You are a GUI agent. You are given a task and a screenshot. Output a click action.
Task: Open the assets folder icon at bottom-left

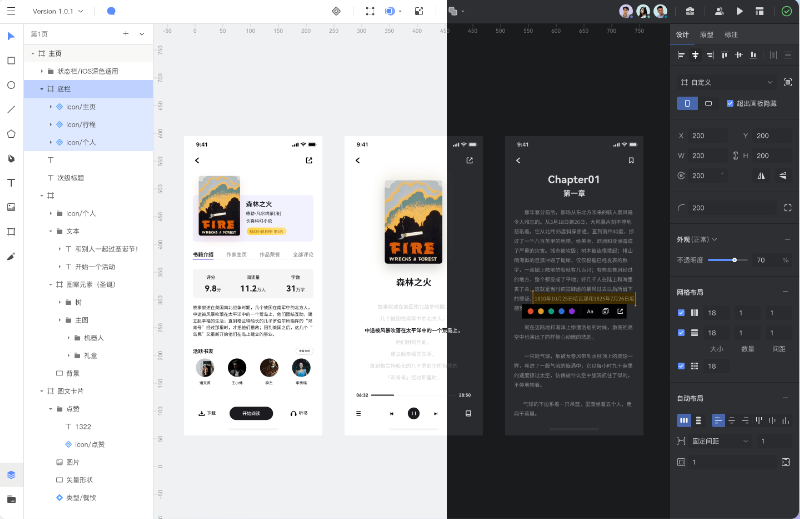(11, 499)
